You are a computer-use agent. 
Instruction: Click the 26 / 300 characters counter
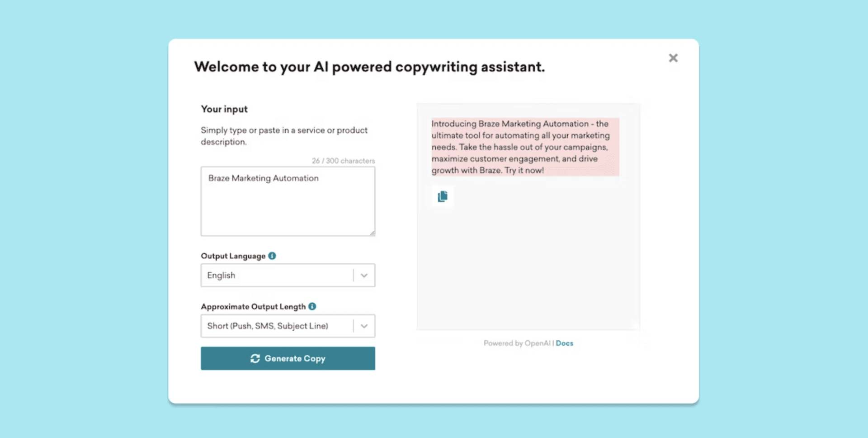(x=343, y=161)
